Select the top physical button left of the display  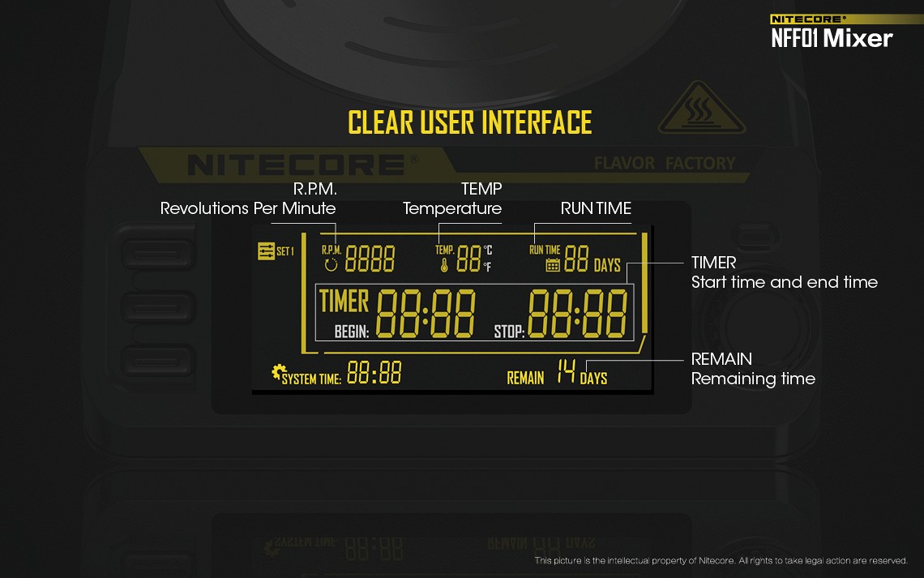[x=158, y=255]
